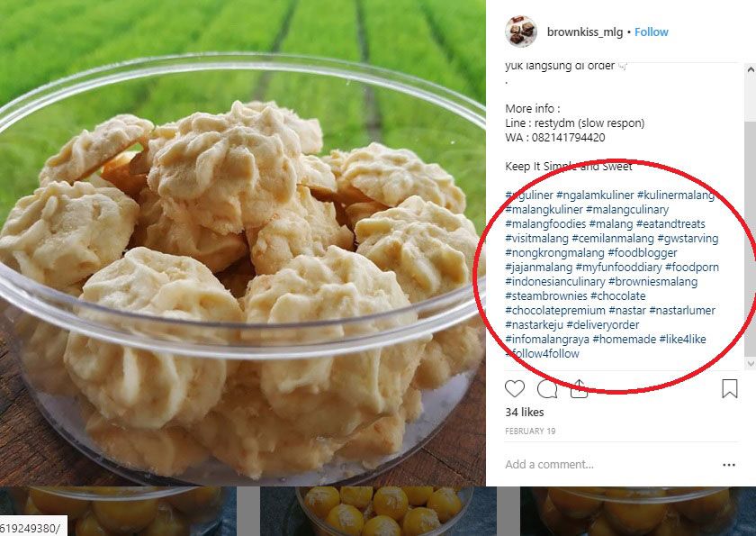Follow the brownkiss_mlg account
This screenshot has width=756, height=536.
[x=652, y=32]
